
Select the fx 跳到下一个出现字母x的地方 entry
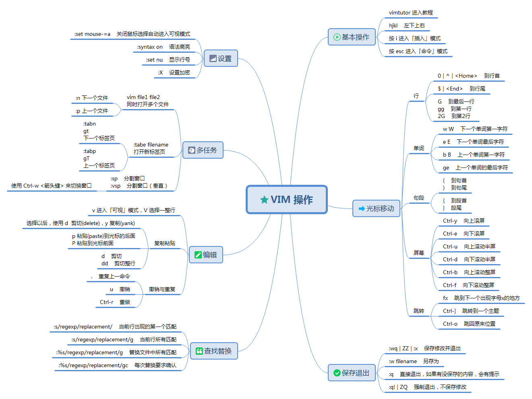[x=481, y=298]
